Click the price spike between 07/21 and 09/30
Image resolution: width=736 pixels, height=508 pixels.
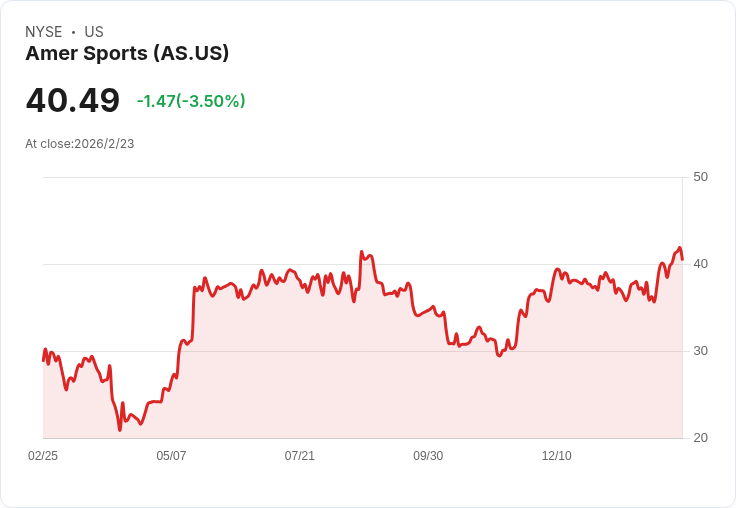coord(362,253)
